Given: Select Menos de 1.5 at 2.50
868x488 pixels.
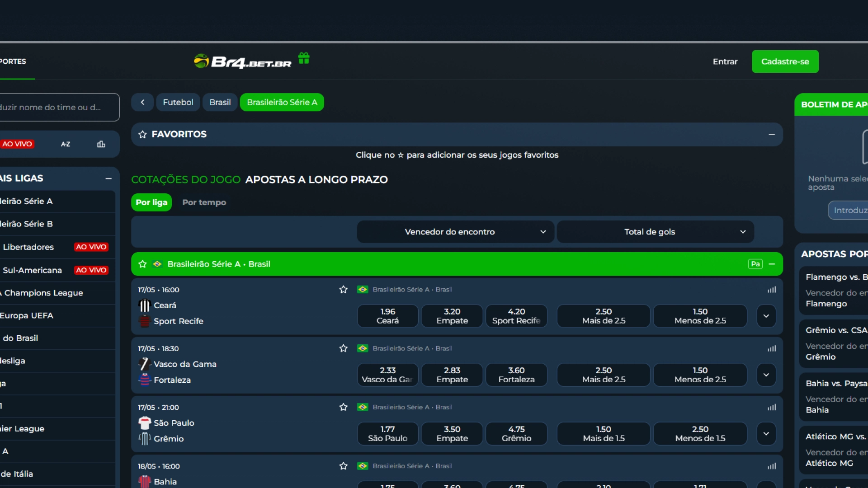Looking at the screenshot, I should (700, 433).
